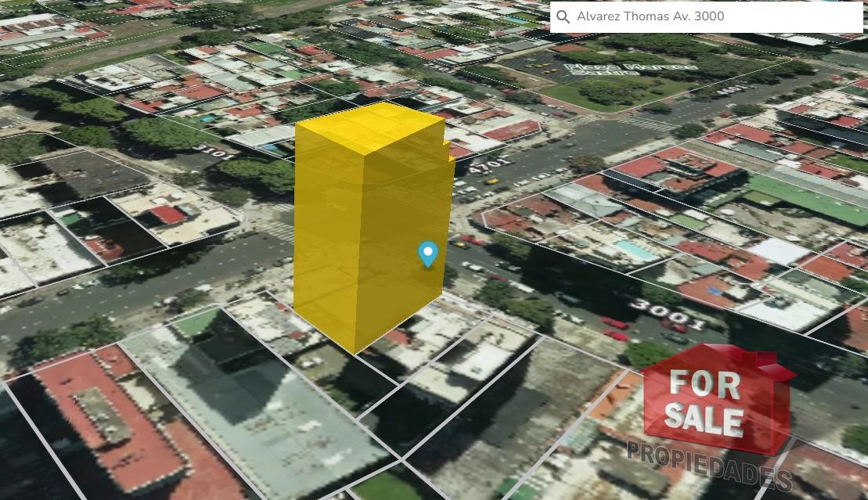This screenshot has width=868, height=500.
Task: Click the blue location pin marker
Action: point(428,255)
